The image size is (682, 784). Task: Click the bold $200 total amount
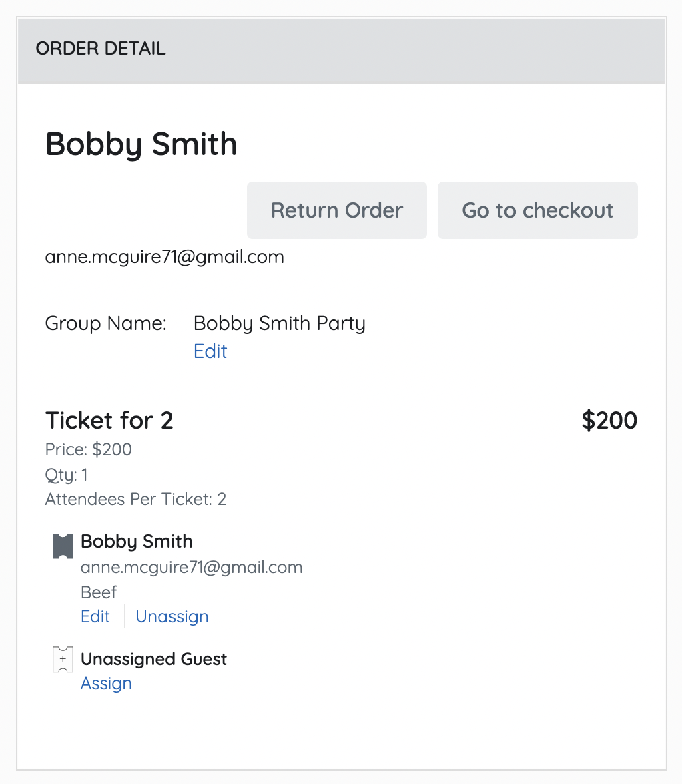(x=609, y=421)
